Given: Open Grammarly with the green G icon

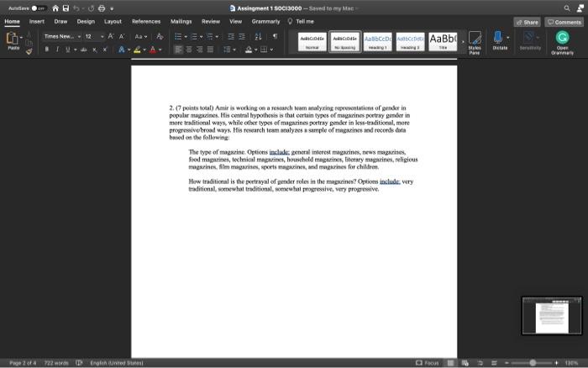Looking at the screenshot, I should coord(562,38).
